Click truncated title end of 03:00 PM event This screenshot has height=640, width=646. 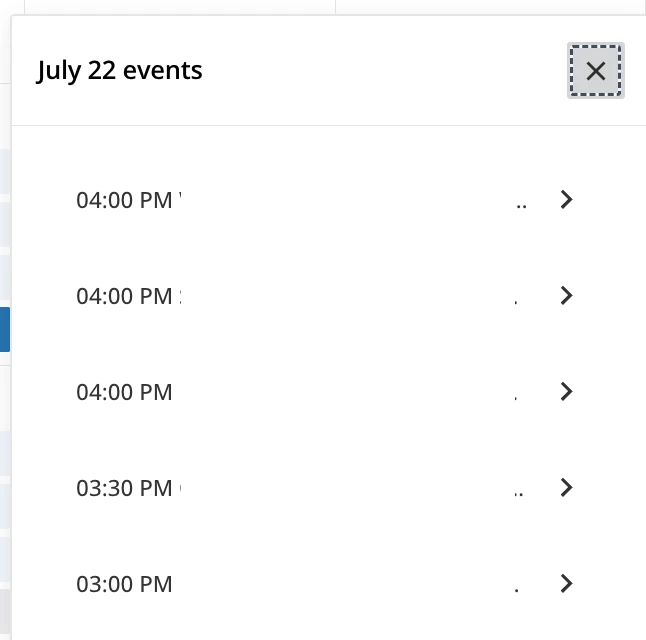[516, 588]
